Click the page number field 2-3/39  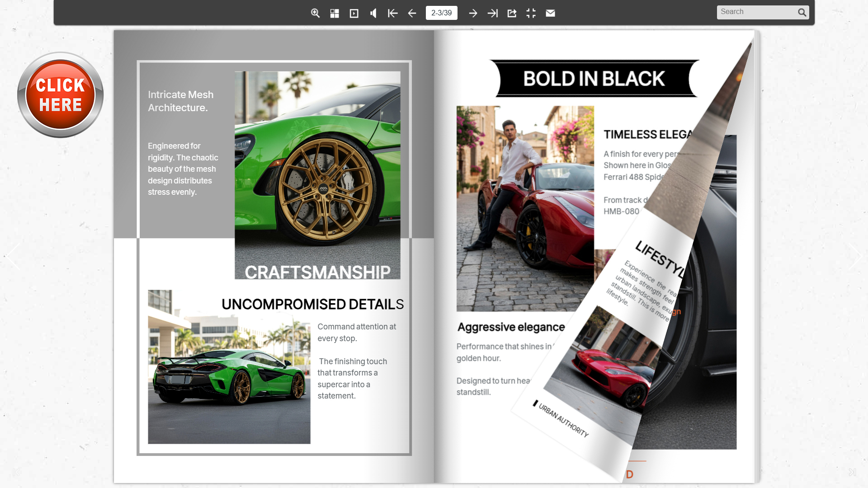441,13
